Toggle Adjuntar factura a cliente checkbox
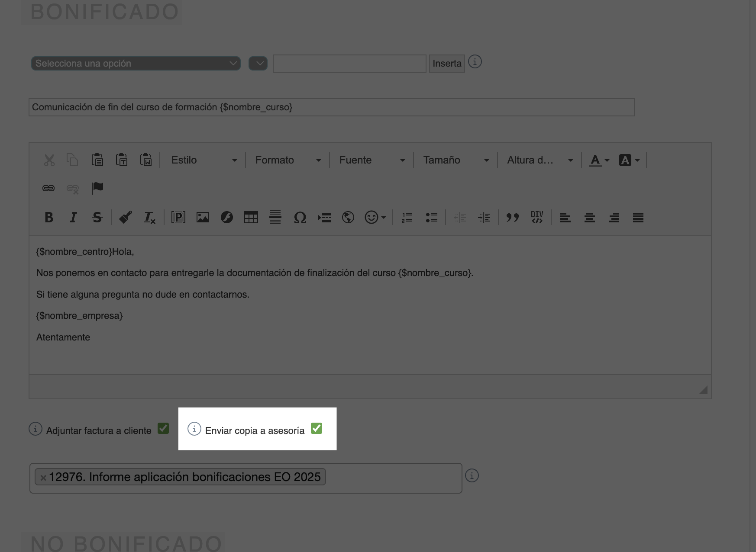This screenshot has height=552, width=756. pos(163,428)
